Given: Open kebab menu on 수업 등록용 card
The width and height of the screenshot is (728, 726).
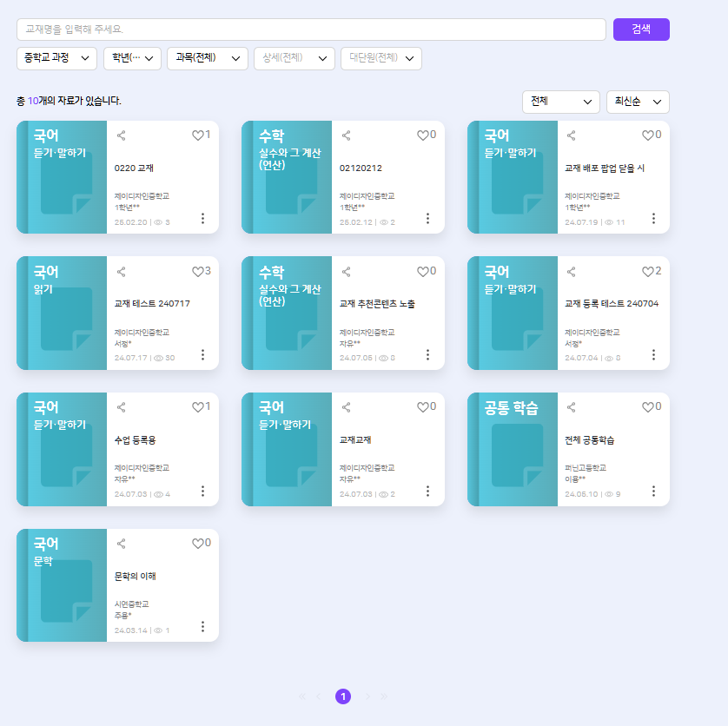Looking at the screenshot, I should (202, 491).
